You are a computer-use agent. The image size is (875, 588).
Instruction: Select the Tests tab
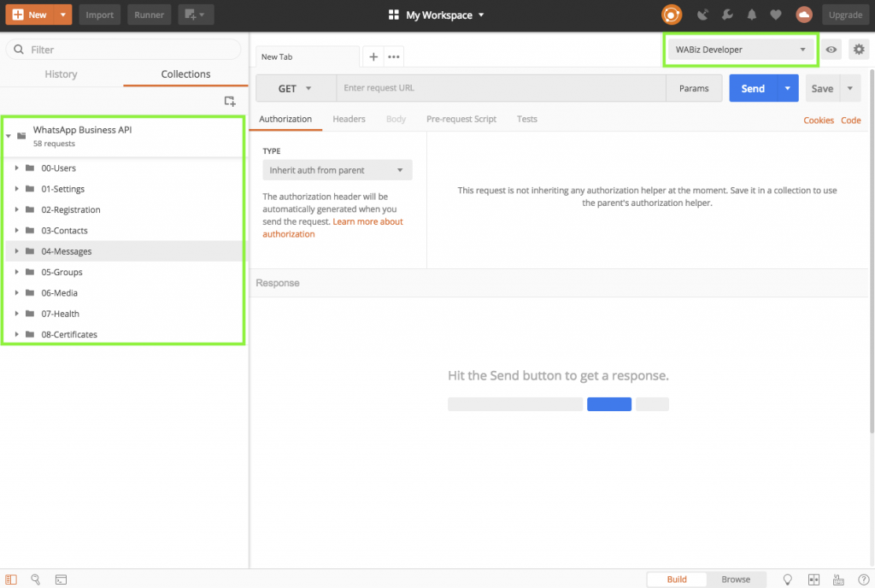click(x=526, y=119)
